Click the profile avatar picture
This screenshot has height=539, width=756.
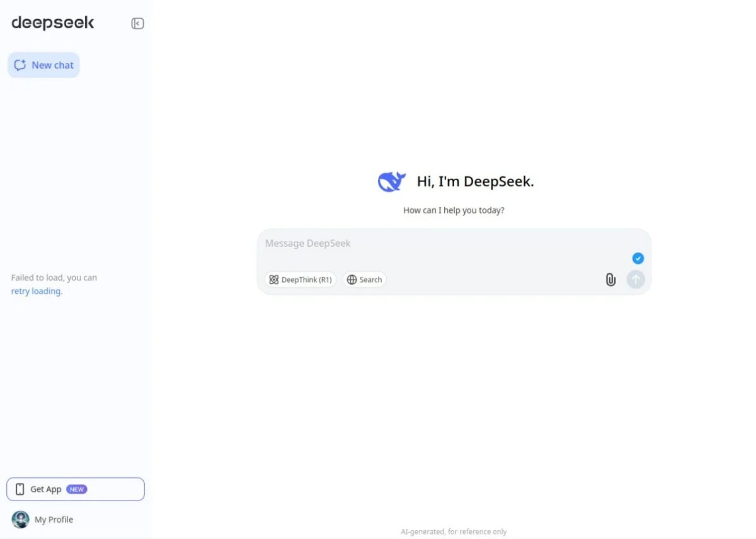(21, 519)
